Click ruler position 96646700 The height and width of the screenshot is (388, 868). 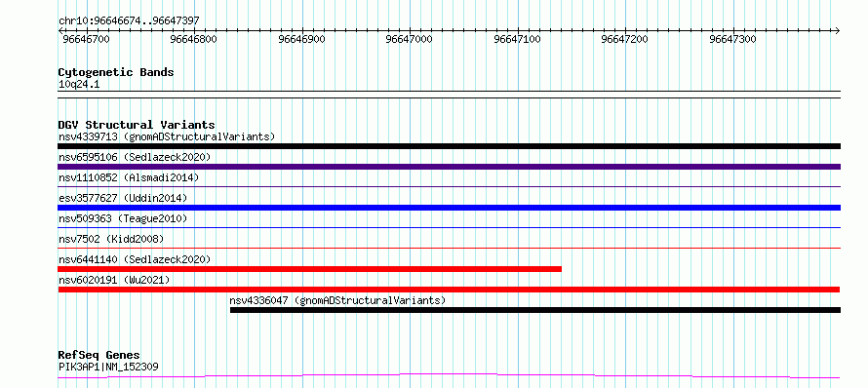coord(87,39)
